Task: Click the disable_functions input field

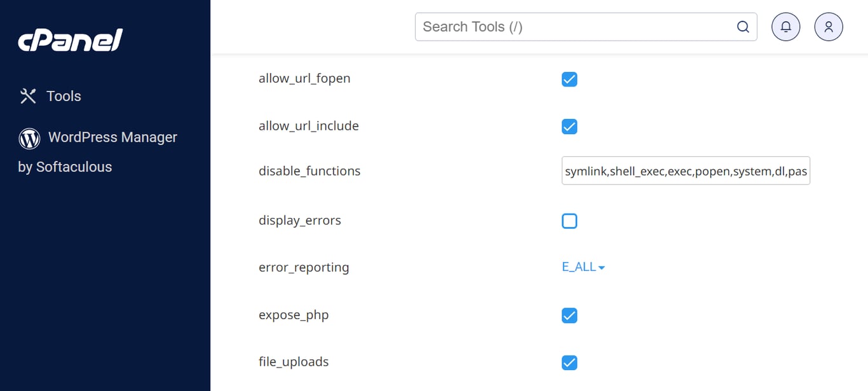Action: point(686,170)
